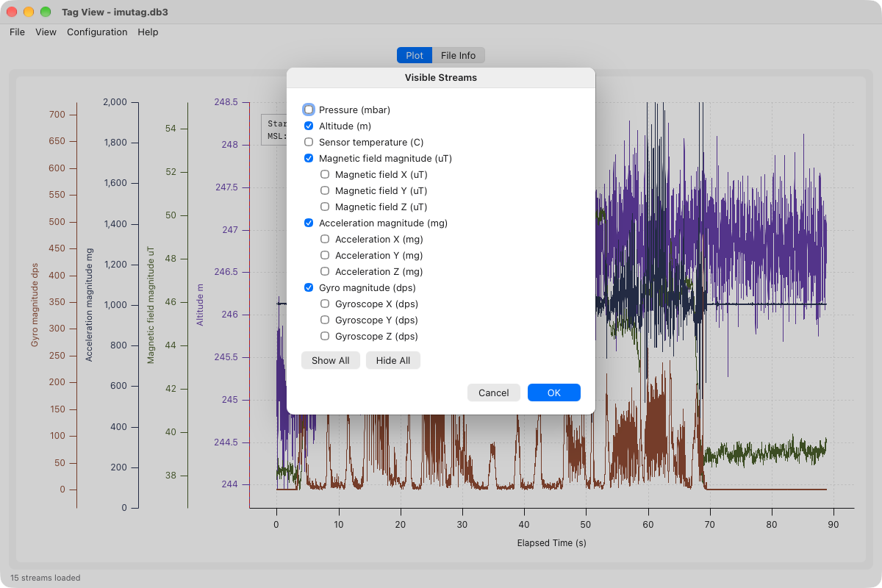Minimize the Tag View window
The image size is (882, 588).
tap(29, 12)
